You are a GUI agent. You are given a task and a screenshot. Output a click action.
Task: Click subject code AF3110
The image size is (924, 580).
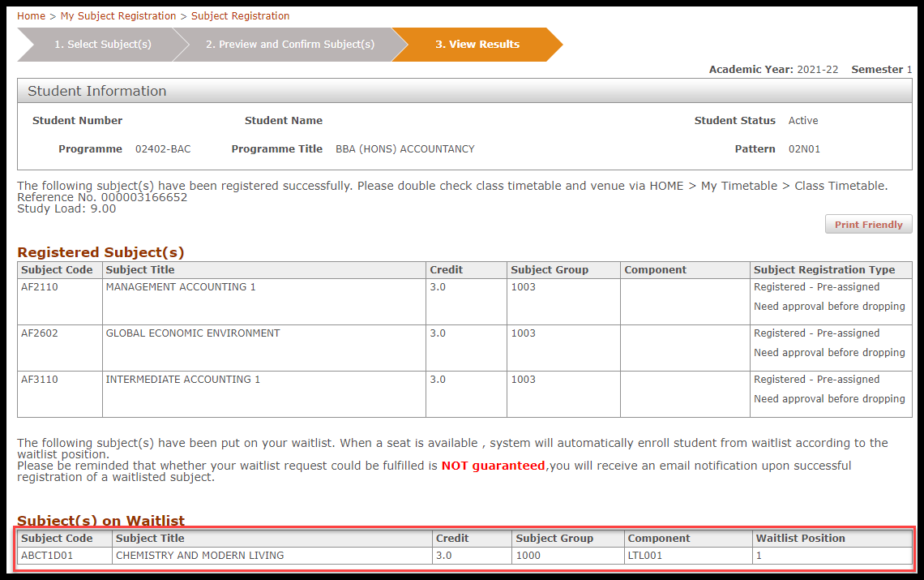(x=40, y=380)
